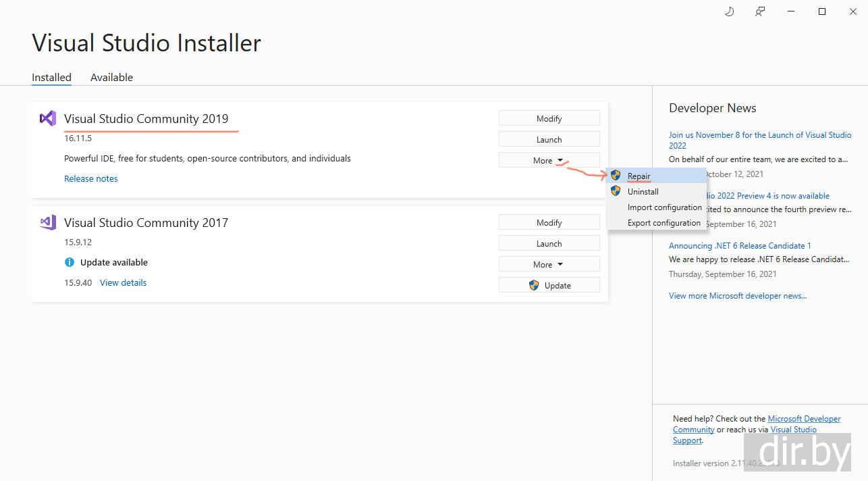Choose Import configuration from the menu
The width and height of the screenshot is (868, 481).
click(x=664, y=207)
